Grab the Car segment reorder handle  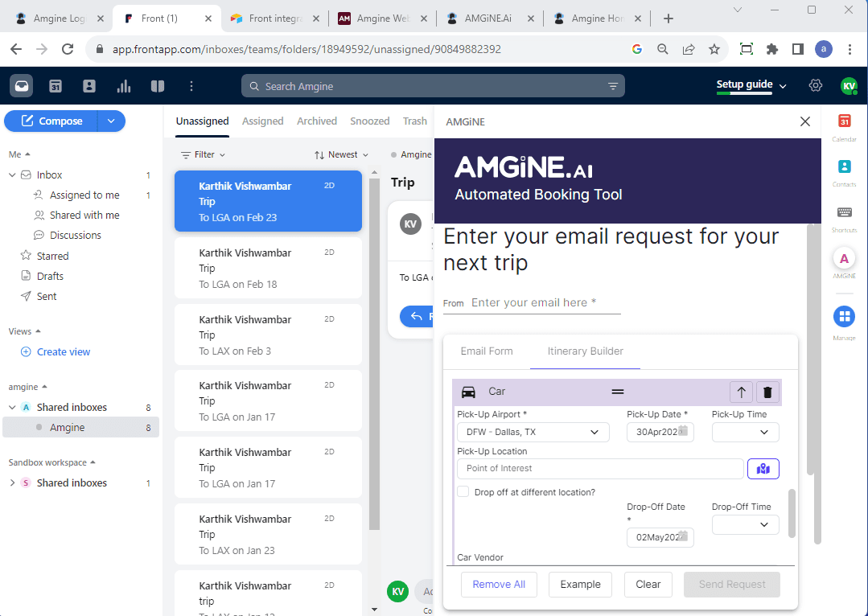618,392
